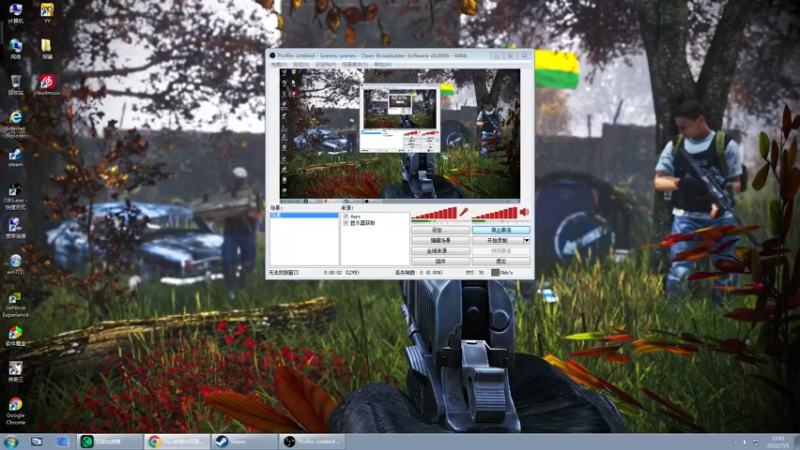Click the Settings (设定) button in OBS
This screenshot has height=450, width=800.
[x=440, y=230]
